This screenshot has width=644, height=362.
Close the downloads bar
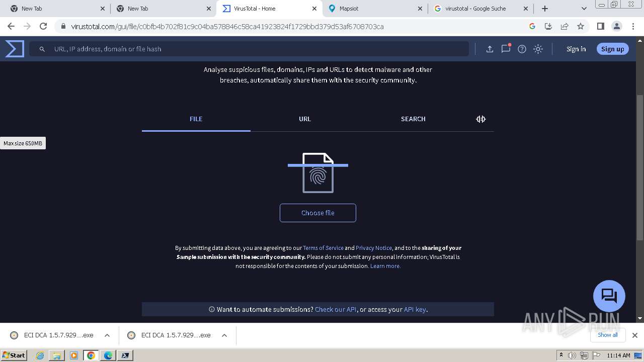[x=635, y=335]
